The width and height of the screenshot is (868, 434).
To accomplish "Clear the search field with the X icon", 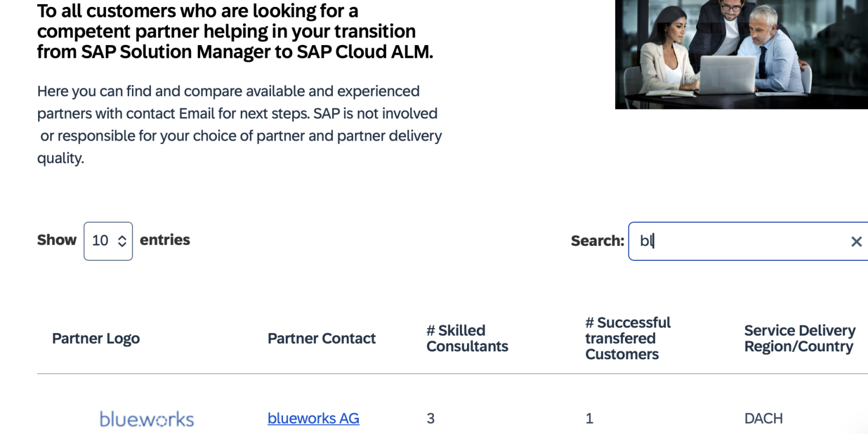I will tap(856, 242).
